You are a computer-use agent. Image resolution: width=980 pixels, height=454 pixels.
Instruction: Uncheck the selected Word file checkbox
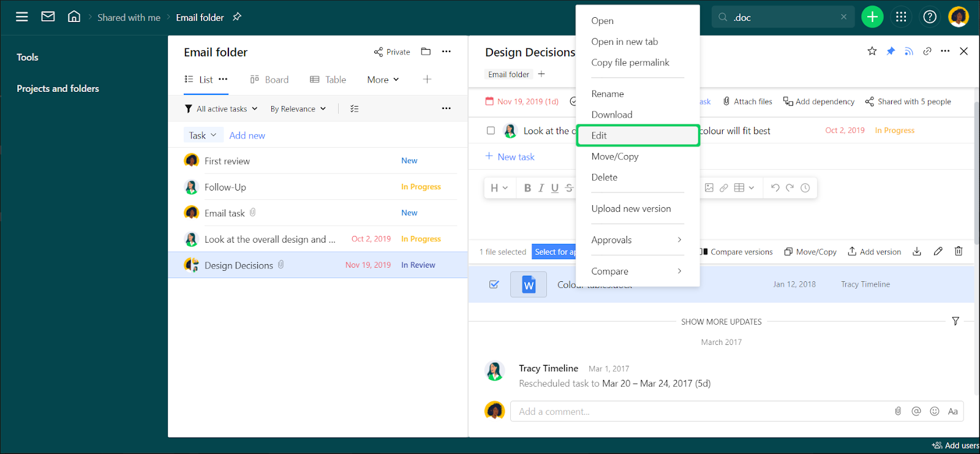[x=494, y=284]
